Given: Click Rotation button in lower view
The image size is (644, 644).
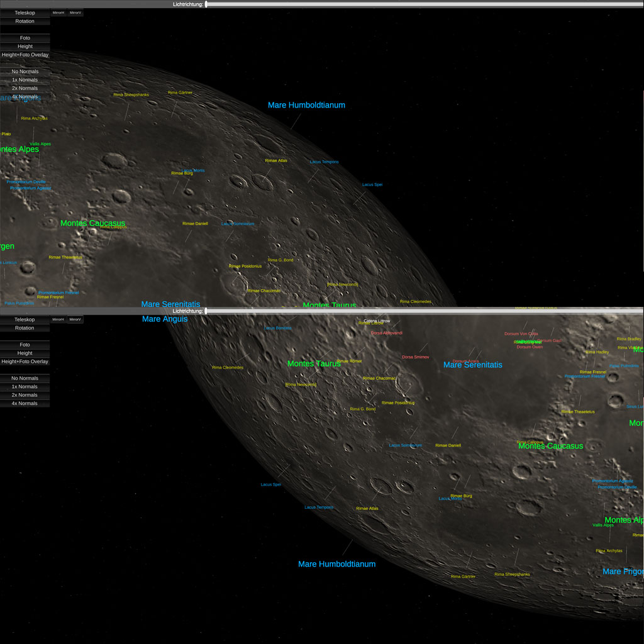Looking at the screenshot, I should click(25, 328).
